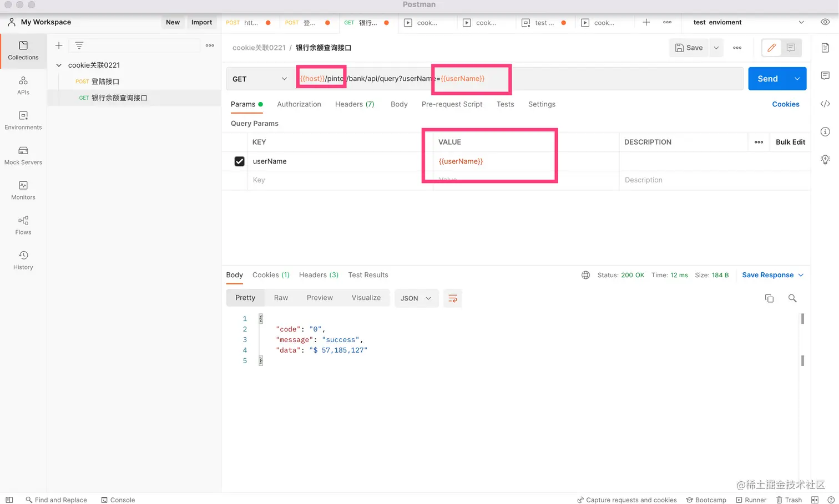Open the code snippet icon
This screenshot has height=504, width=839.
pos(825,104)
